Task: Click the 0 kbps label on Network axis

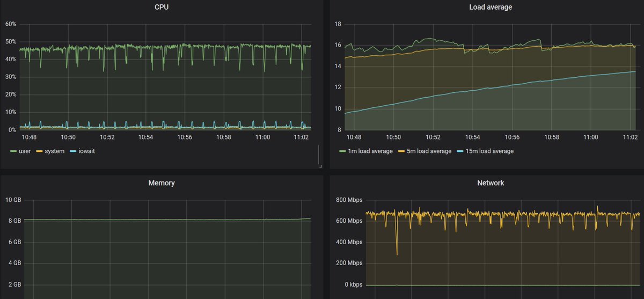Action: point(353,285)
